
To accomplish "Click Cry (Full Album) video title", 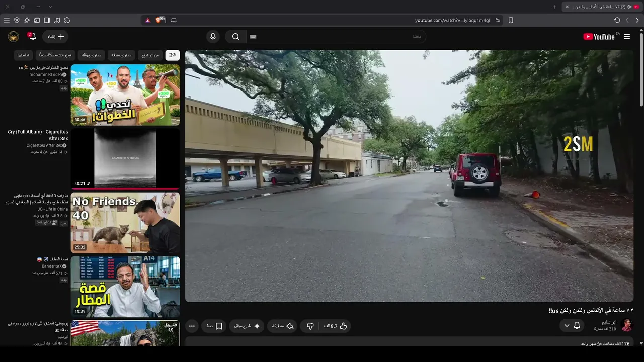I will (38, 135).
